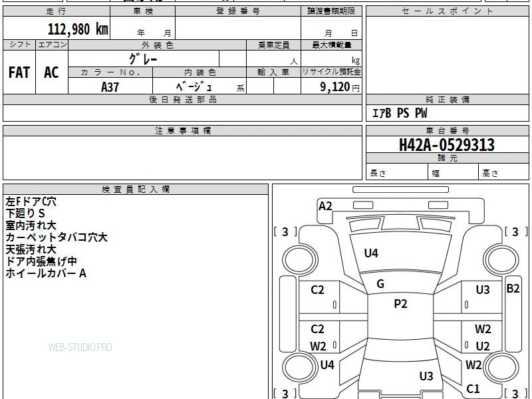
Task: Click the B2 mark on side sill
Action: point(513,289)
